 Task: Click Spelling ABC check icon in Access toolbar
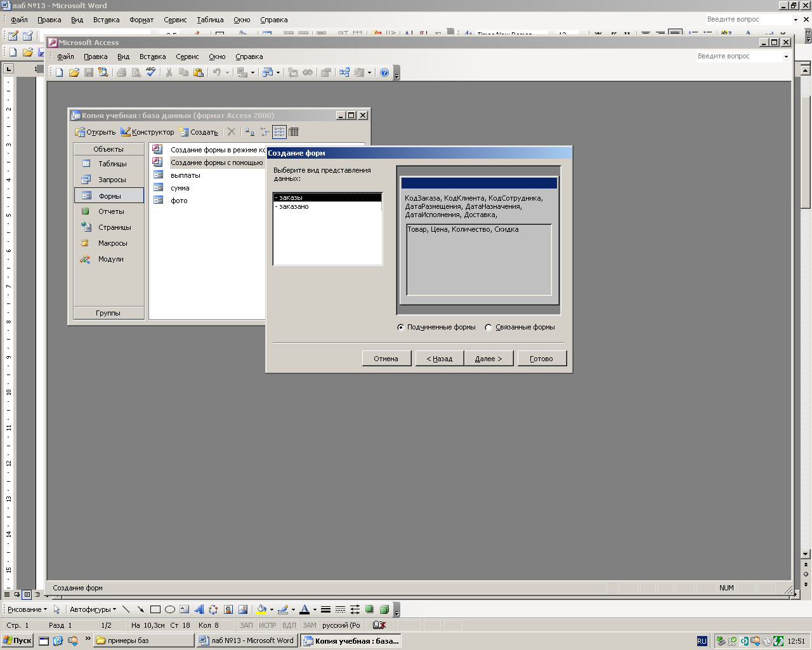click(151, 73)
